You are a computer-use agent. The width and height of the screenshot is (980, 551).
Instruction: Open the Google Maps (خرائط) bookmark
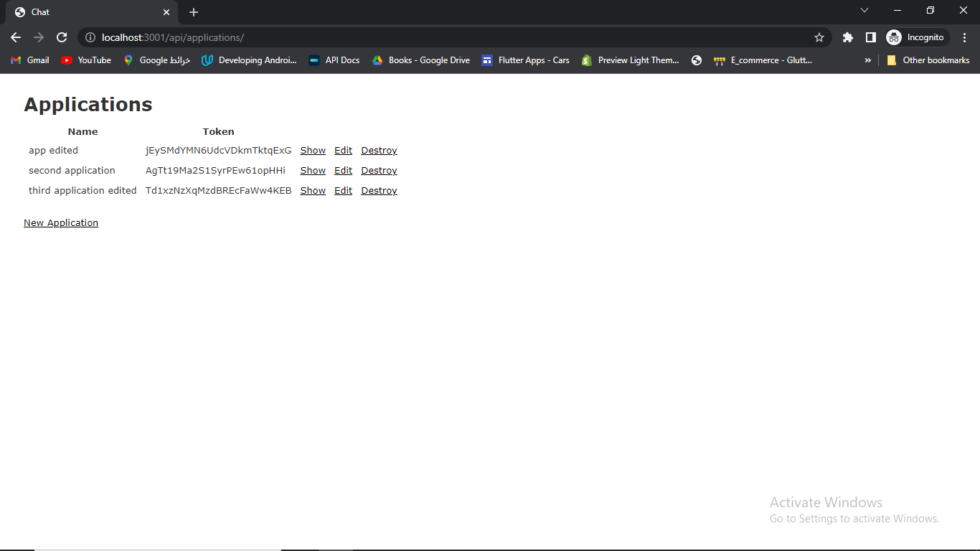pyautogui.click(x=156, y=60)
